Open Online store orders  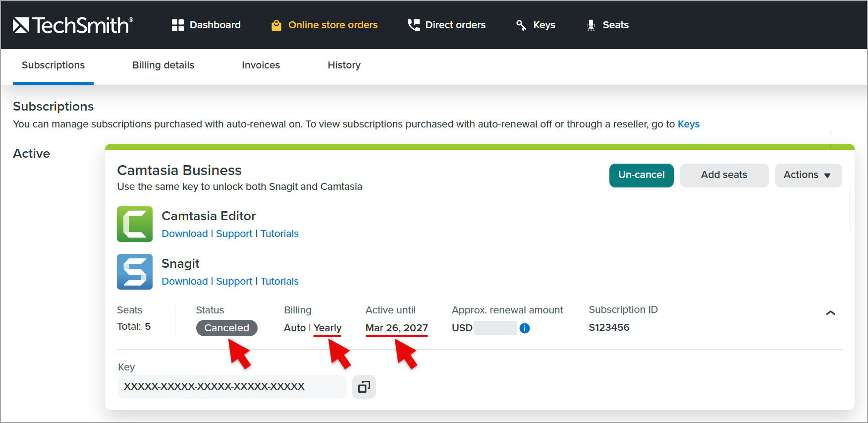333,25
